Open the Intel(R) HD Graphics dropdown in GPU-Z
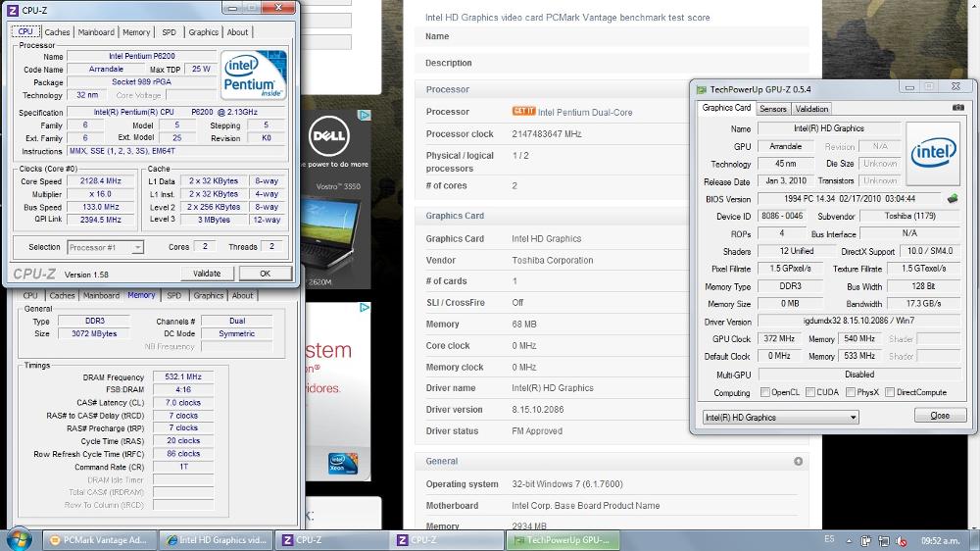 (781, 417)
